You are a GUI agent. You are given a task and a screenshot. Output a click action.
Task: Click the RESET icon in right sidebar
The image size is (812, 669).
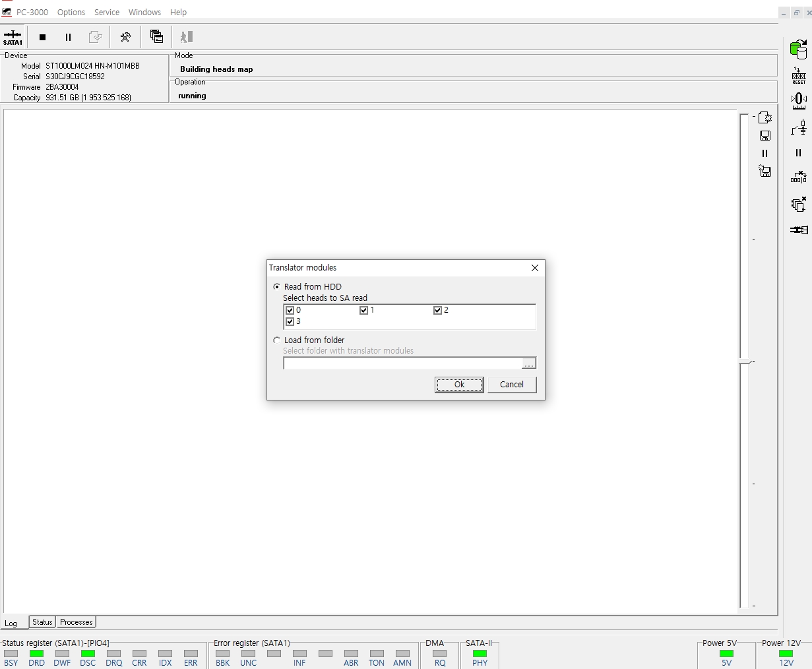coord(799,75)
